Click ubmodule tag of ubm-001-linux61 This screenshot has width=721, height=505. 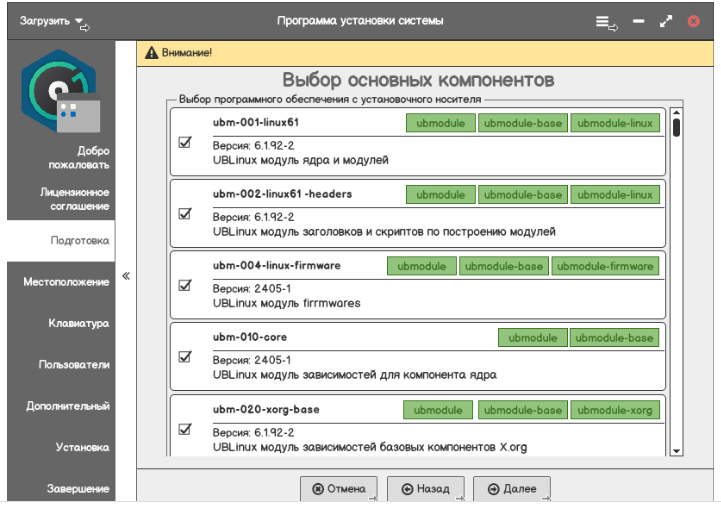click(x=441, y=123)
